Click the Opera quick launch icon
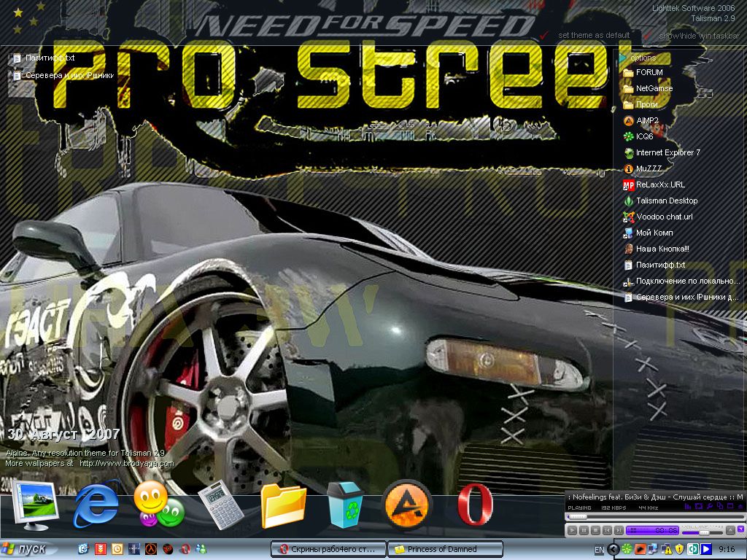The width and height of the screenshot is (747, 560). pyautogui.click(x=185, y=549)
